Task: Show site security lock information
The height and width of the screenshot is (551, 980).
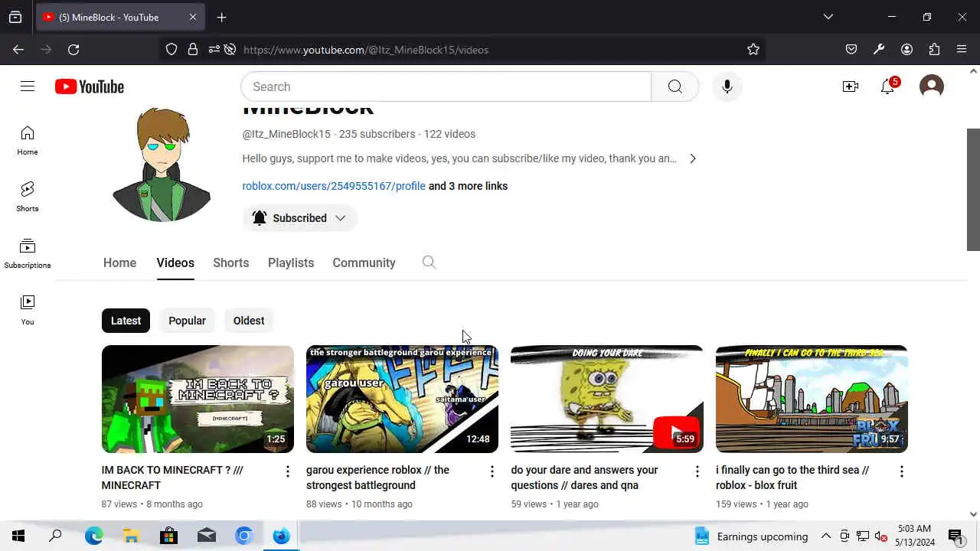Action: pos(193,49)
